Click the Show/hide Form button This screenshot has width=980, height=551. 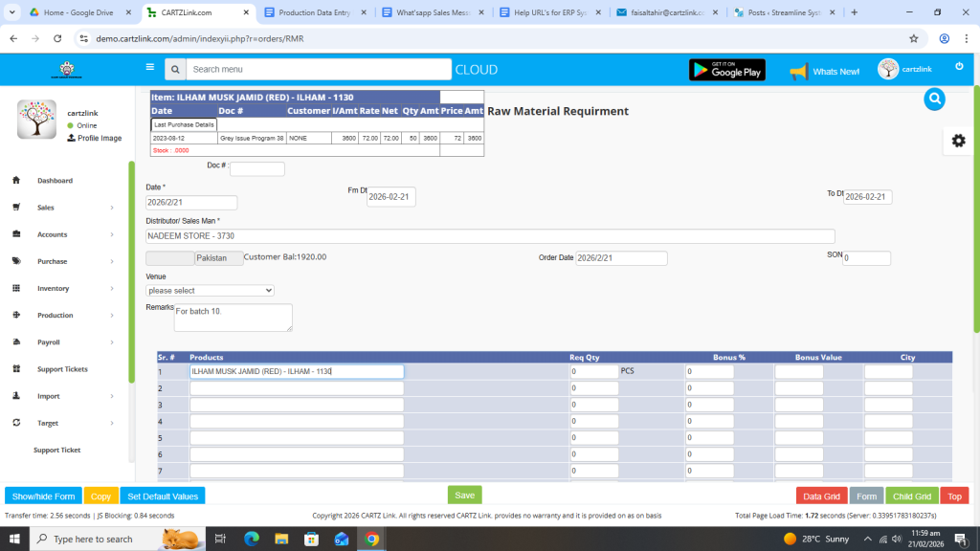[43, 496]
